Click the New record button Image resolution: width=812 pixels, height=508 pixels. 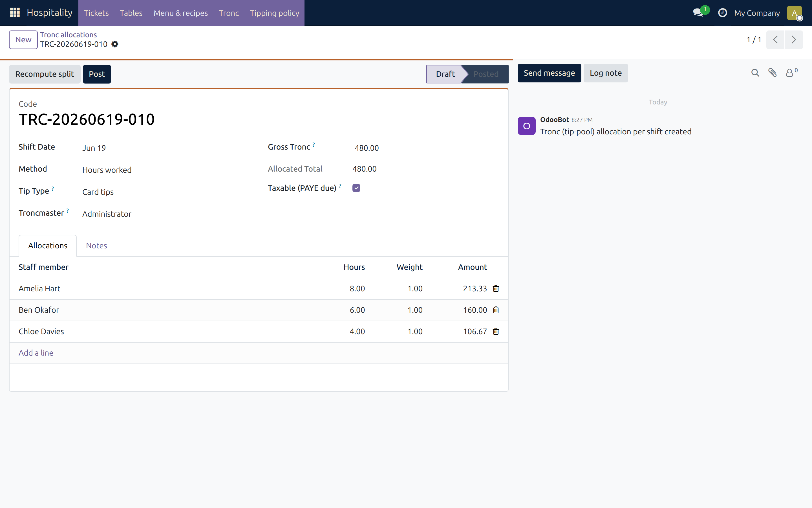pyautogui.click(x=23, y=40)
